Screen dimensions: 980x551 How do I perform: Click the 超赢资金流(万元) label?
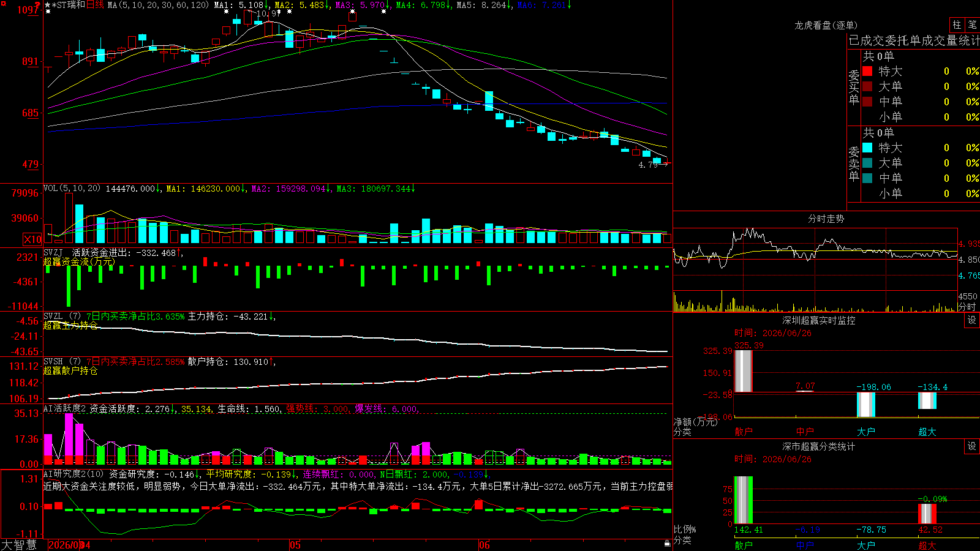(x=79, y=261)
